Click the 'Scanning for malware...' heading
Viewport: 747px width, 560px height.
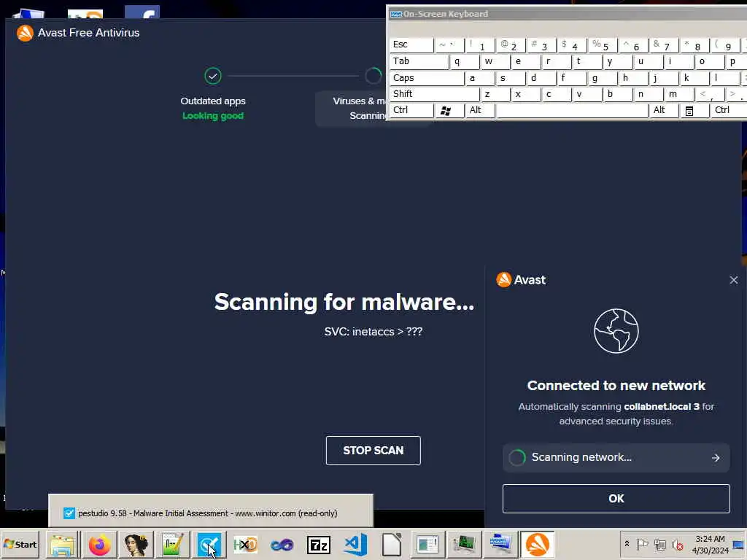[344, 302]
